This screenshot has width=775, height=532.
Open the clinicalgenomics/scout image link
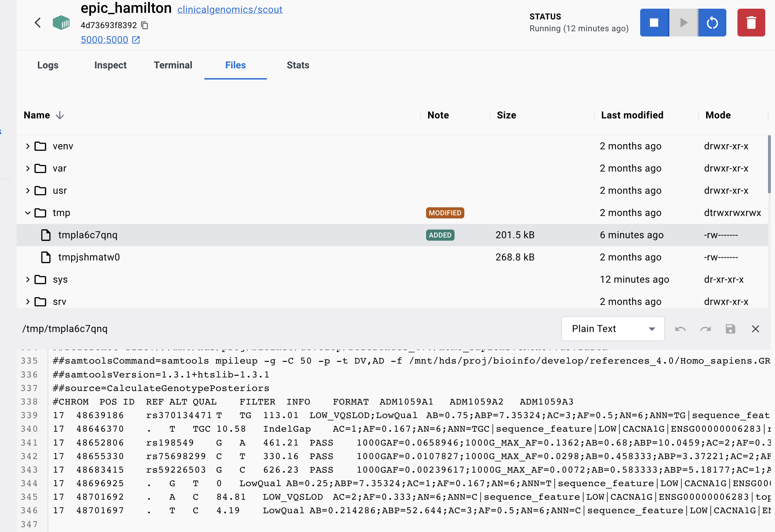click(230, 9)
